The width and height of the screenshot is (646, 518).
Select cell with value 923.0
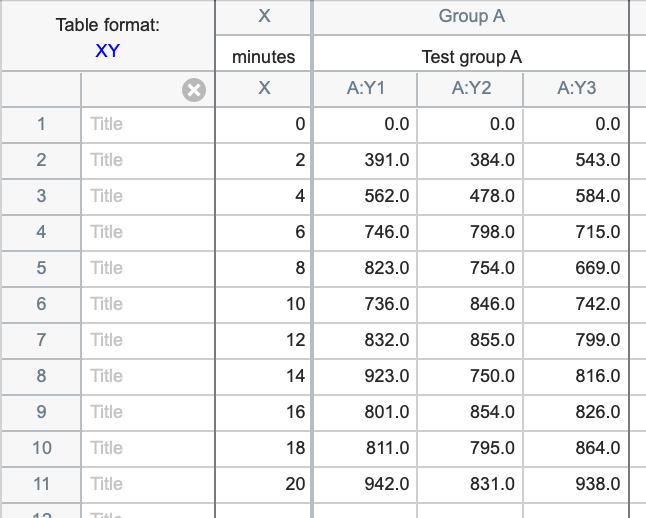366,376
